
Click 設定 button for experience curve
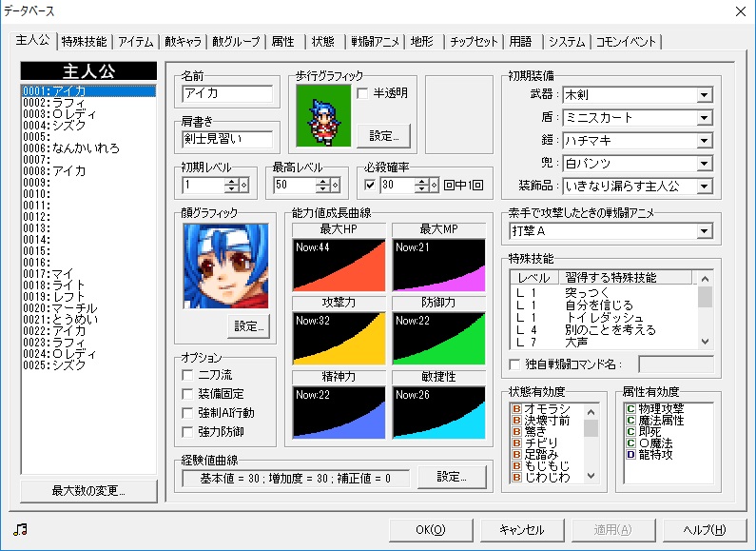(x=452, y=477)
